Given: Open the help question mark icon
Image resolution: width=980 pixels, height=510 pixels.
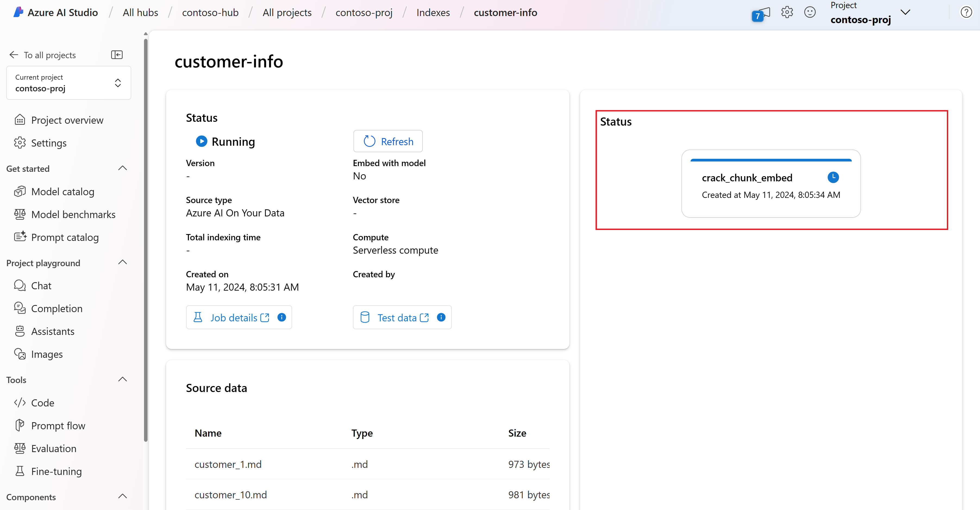Looking at the screenshot, I should [966, 13].
